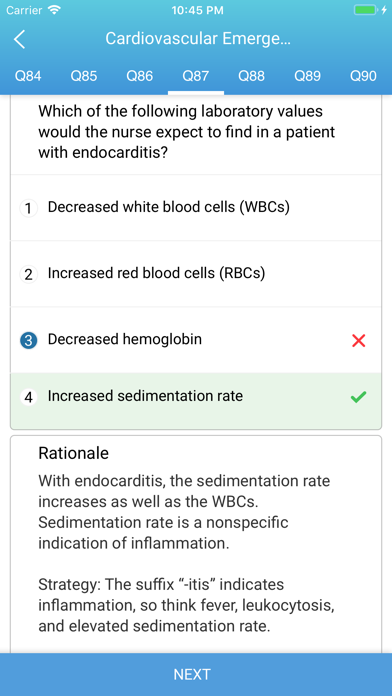Screen dimensions: 392x696
Task: Select option 1 number circle
Action: click(x=29, y=208)
